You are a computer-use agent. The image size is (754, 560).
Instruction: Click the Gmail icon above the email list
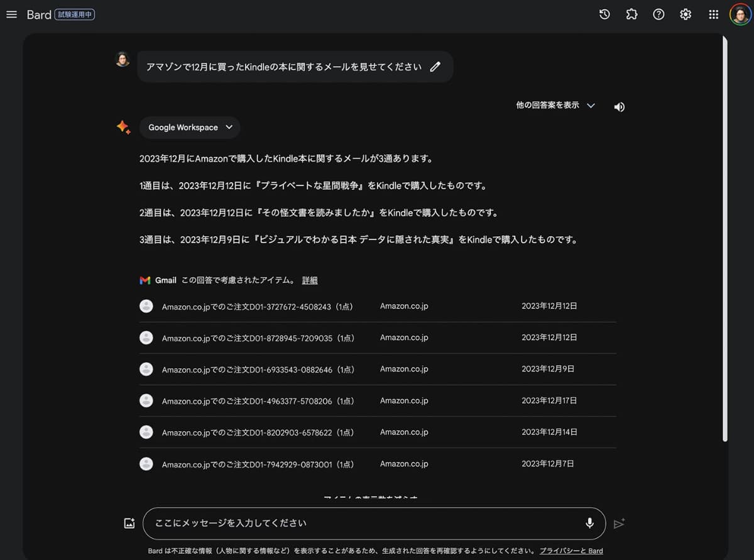pyautogui.click(x=145, y=280)
